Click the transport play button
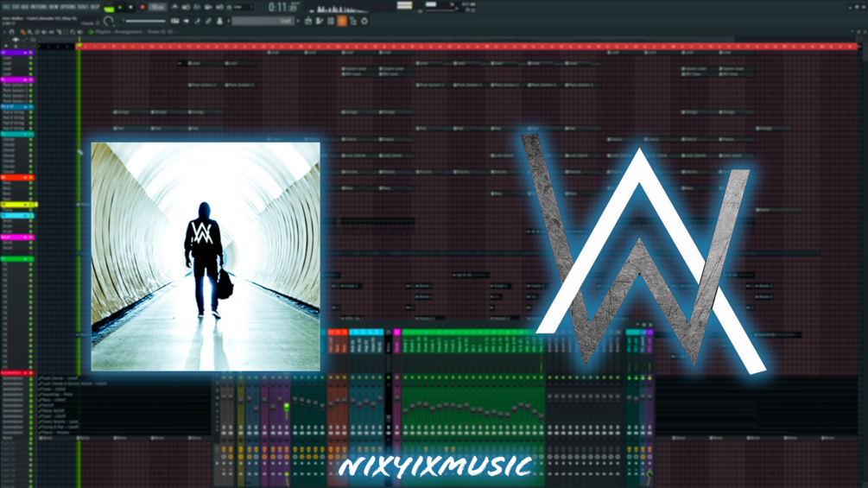 click(x=120, y=8)
